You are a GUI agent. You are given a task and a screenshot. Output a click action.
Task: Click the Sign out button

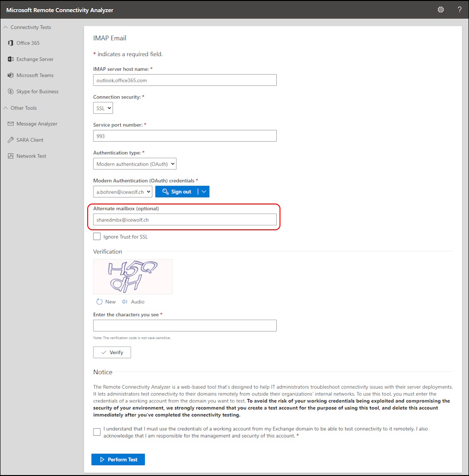177,191
